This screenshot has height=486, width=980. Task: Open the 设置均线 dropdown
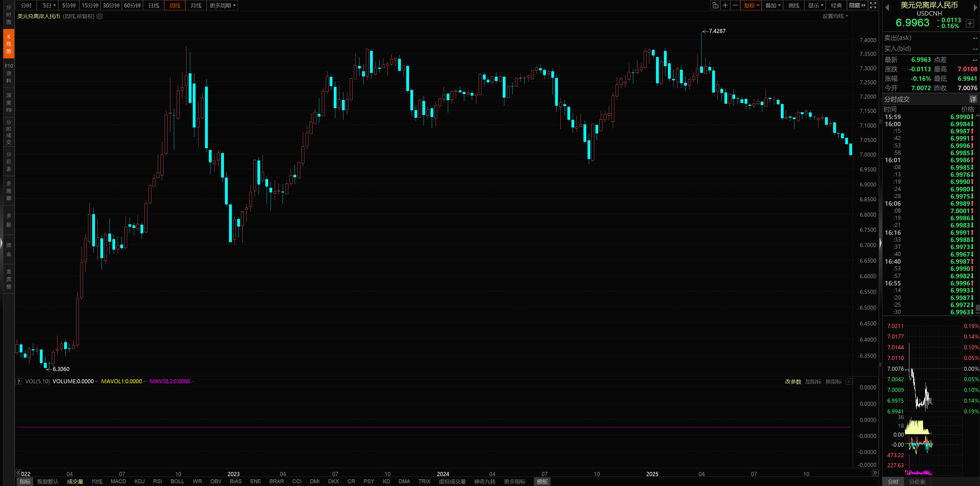[835, 16]
